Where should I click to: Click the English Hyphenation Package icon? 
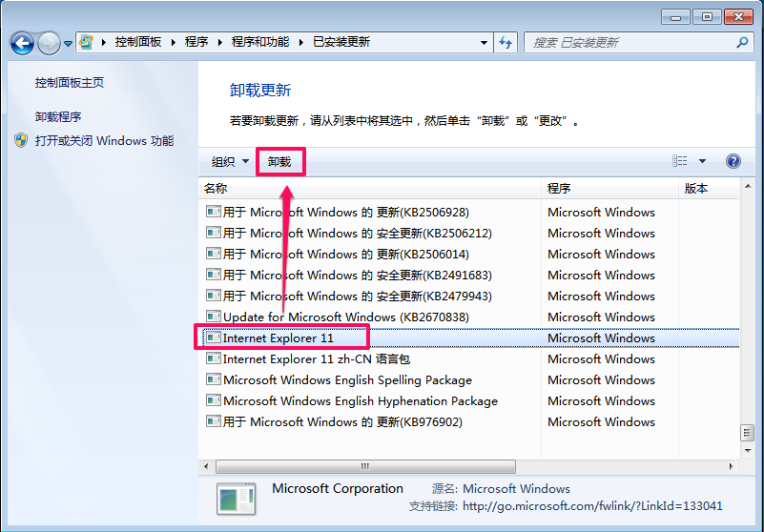point(213,400)
